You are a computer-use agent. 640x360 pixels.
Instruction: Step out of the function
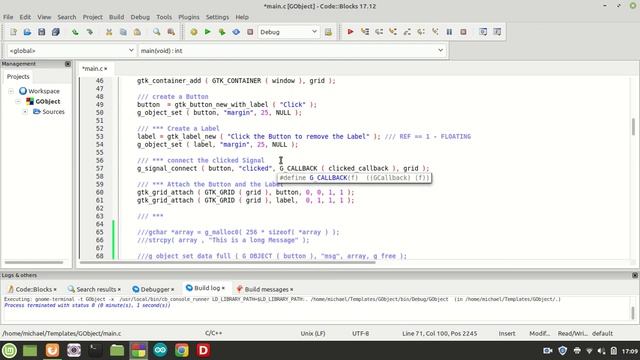pos(407,32)
